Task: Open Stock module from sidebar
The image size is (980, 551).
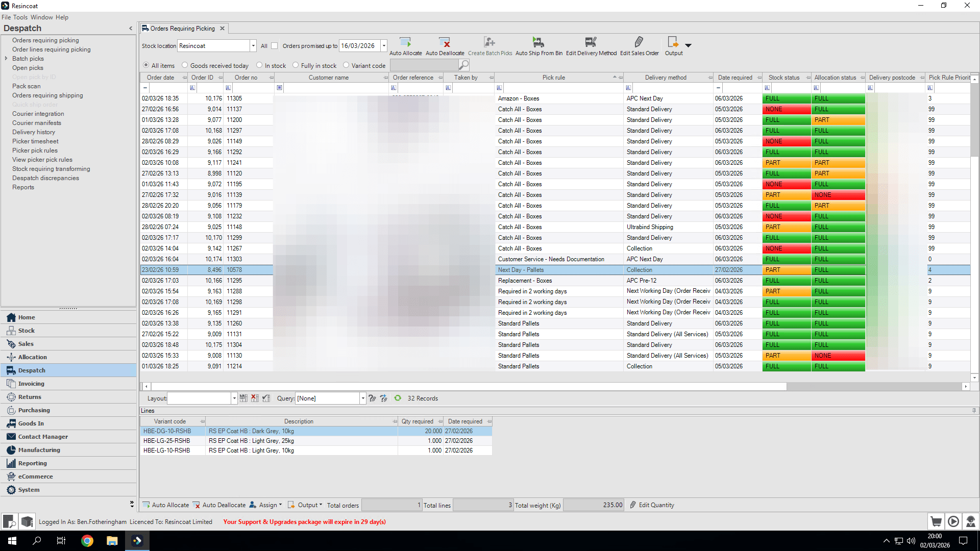Action: click(x=69, y=331)
